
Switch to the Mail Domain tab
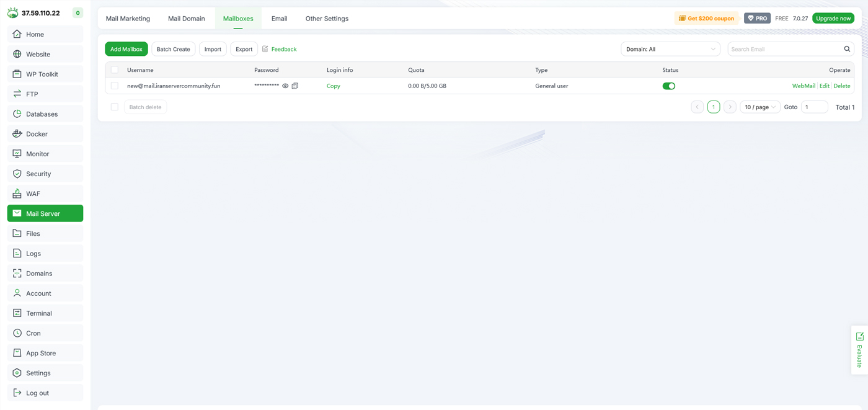pyautogui.click(x=186, y=19)
